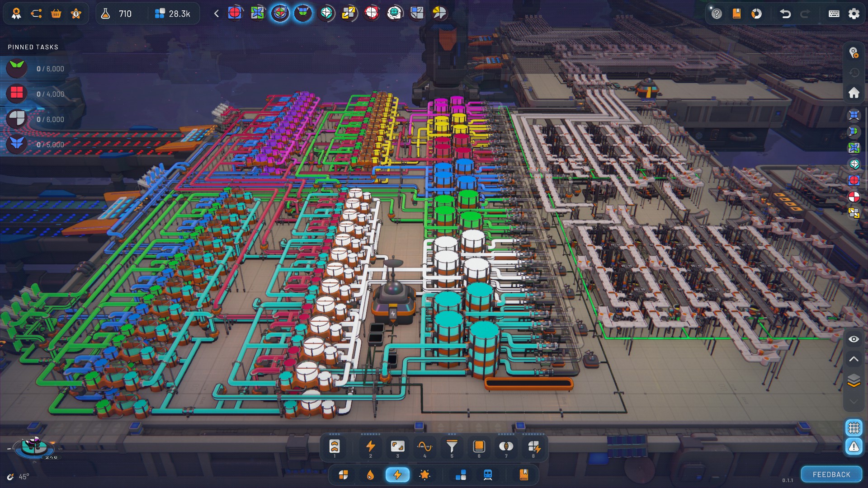Click the player level indicator bottom-left
Screen dimensions: 868x488
coord(35,447)
